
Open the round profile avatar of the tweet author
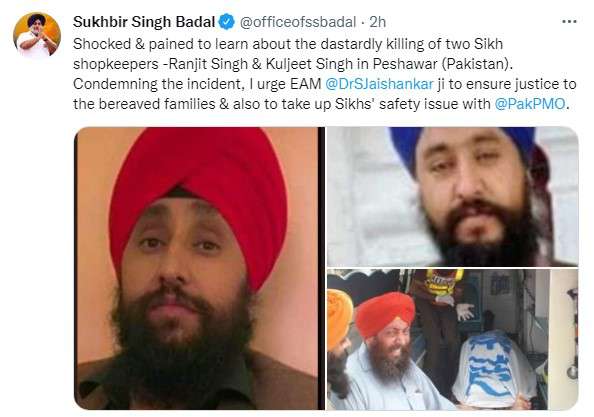37,34
